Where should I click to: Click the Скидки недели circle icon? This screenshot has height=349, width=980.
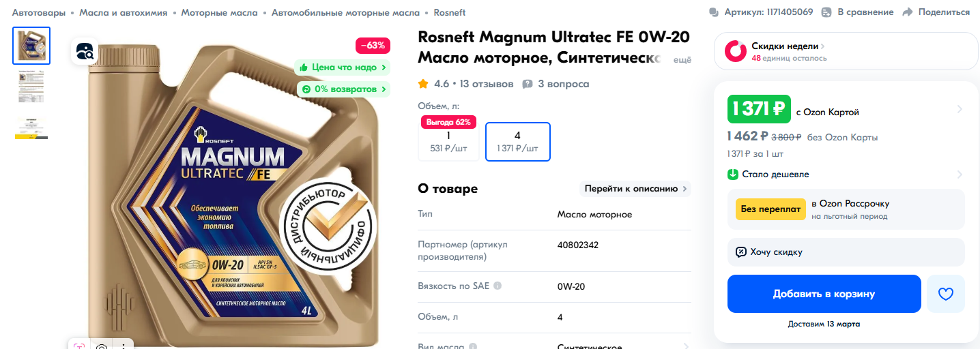(735, 51)
